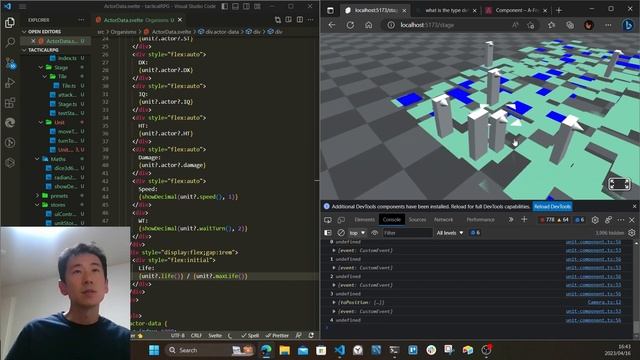Toggle bottom panel layout icon in VS Code title bar
The width and height of the screenshot is (640, 360).
click(236, 6)
